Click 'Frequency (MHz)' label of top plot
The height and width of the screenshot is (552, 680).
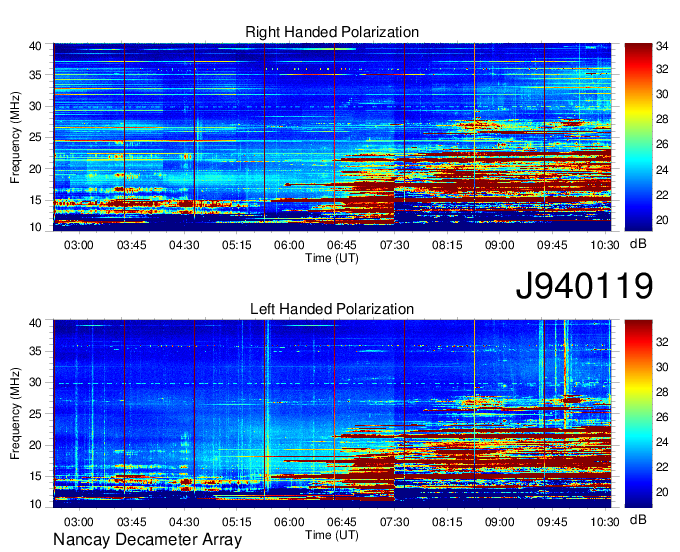(15, 137)
